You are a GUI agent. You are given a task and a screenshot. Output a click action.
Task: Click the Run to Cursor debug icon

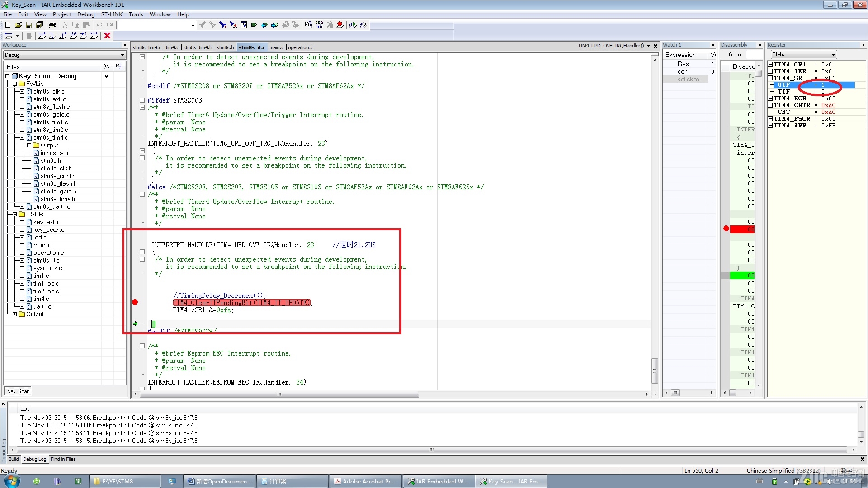point(83,36)
